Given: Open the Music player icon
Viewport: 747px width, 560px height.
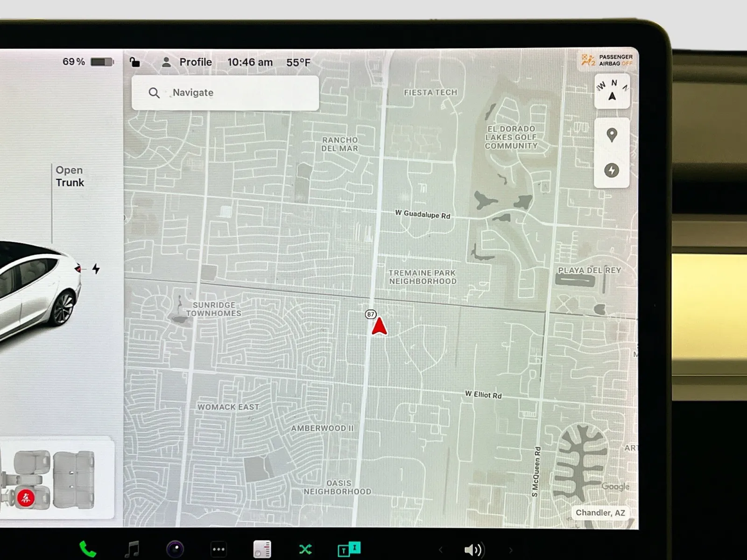Looking at the screenshot, I should coord(133,549).
